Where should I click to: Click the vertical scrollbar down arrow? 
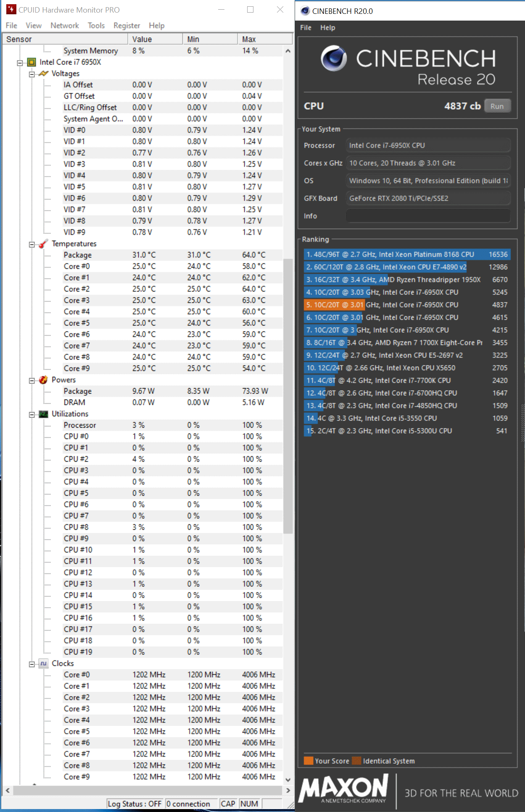tap(288, 780)
